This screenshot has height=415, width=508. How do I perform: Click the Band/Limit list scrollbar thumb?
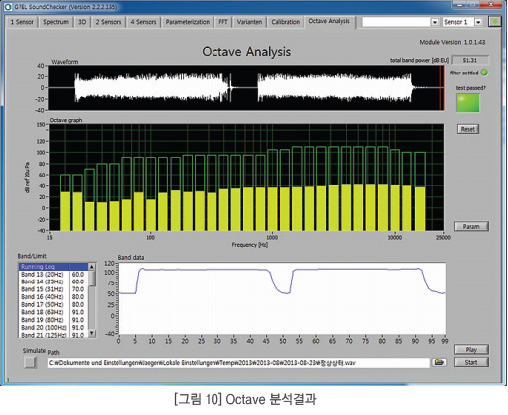[92, 278]
